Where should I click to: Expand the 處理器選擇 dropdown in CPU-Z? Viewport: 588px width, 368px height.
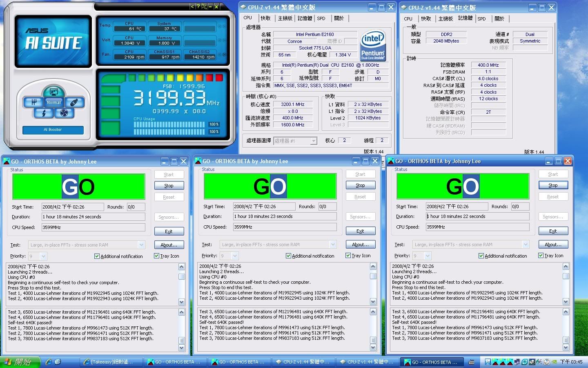[x=314, y=141]
